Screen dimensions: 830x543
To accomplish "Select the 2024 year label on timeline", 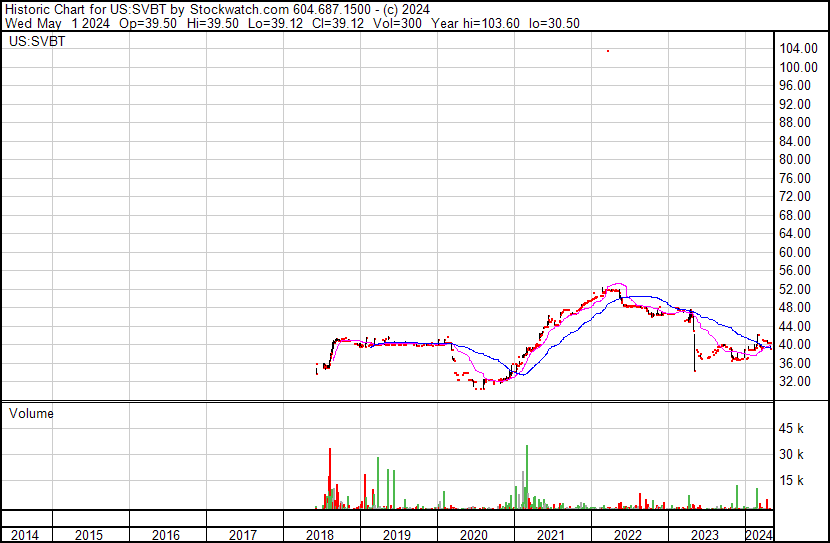I will [x=759, y=535].
